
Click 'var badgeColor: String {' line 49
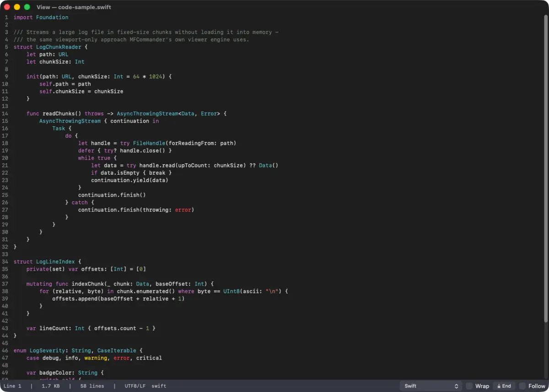(x=65, y=373)
